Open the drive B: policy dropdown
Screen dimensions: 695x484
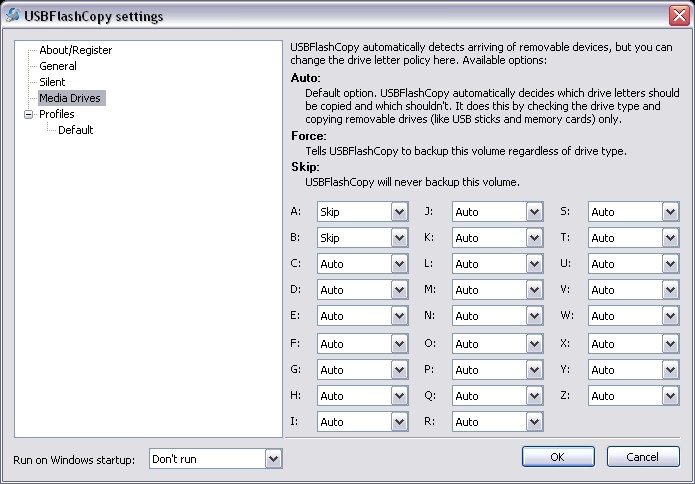(x=363, y=238)
